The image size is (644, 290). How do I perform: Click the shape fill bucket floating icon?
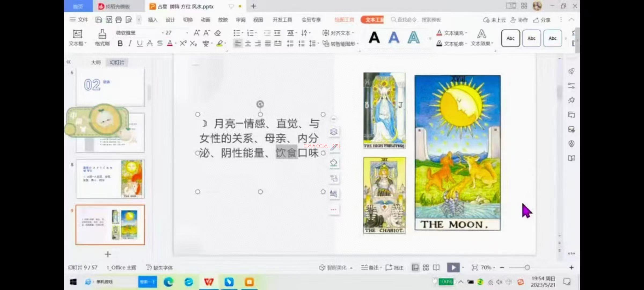click(x=334, y=163)
